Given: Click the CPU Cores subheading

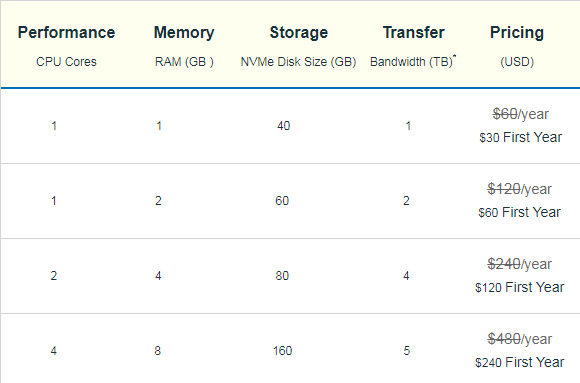Looking at the screenshot, I should pyautogui.click(x=66, y=61).
